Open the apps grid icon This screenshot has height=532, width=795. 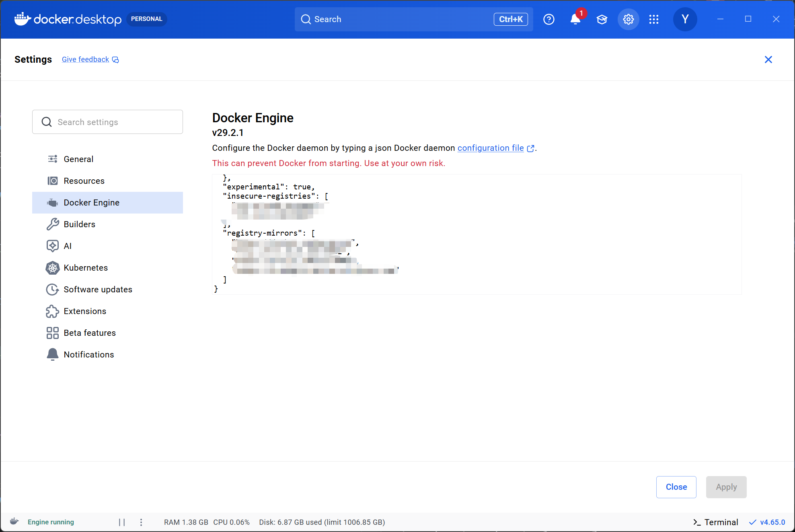[x=654, y=19]
